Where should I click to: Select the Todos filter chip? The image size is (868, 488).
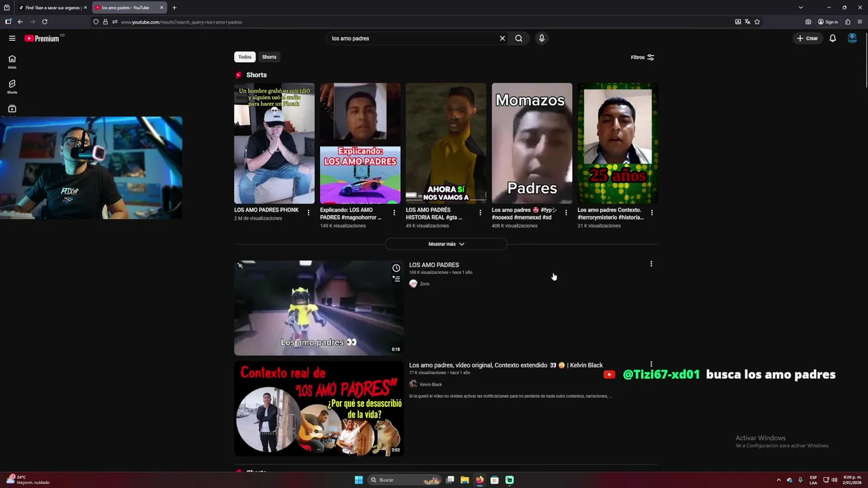click(x=245, y=57)
